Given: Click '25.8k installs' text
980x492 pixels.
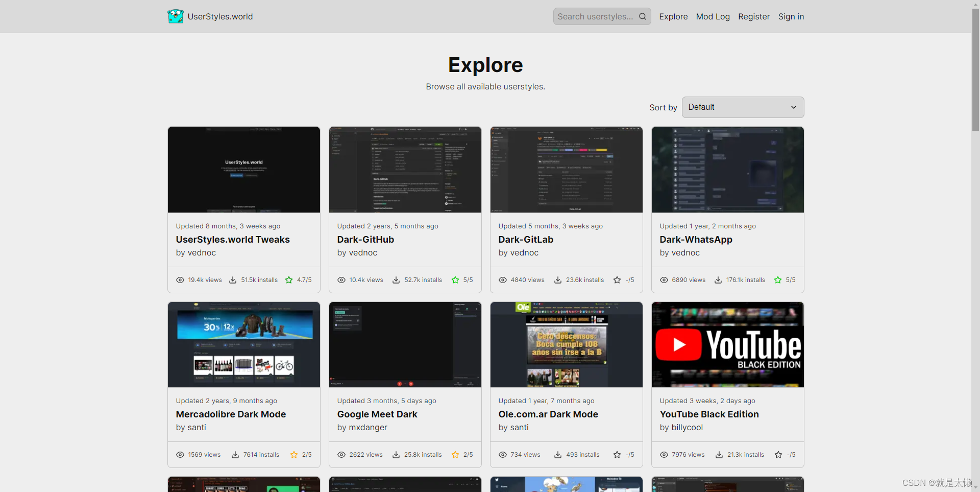Looking at the screenshot, I should 423,455.
